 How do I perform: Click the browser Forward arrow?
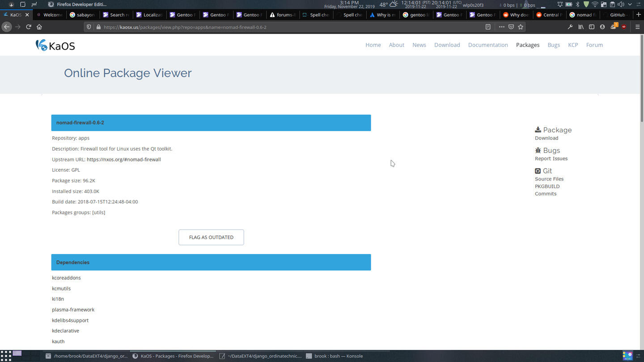pos(18,27)
